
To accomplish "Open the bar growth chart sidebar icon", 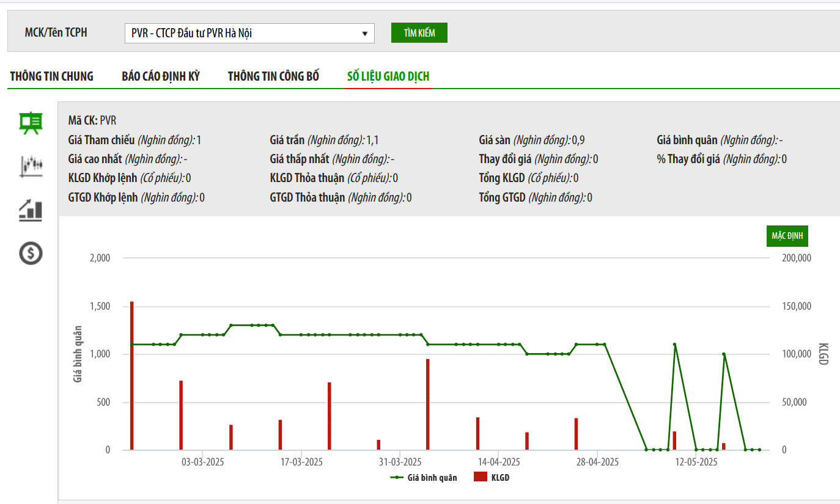I will click(31, 210).
